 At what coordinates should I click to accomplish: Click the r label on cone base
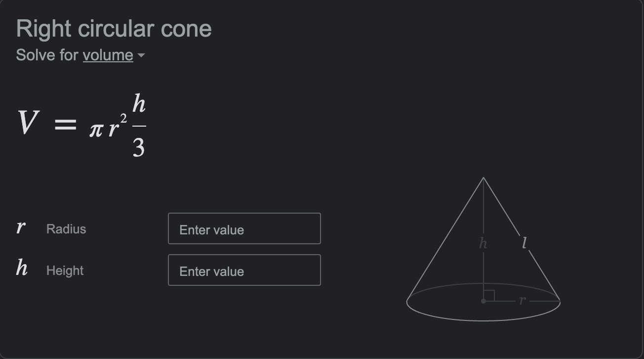[523, 300]
